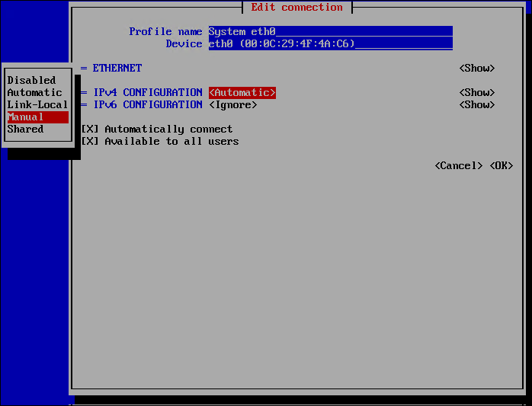Viewport: 532px width, 406px height.
Task: Click the Device label
Action: (184, 43)
